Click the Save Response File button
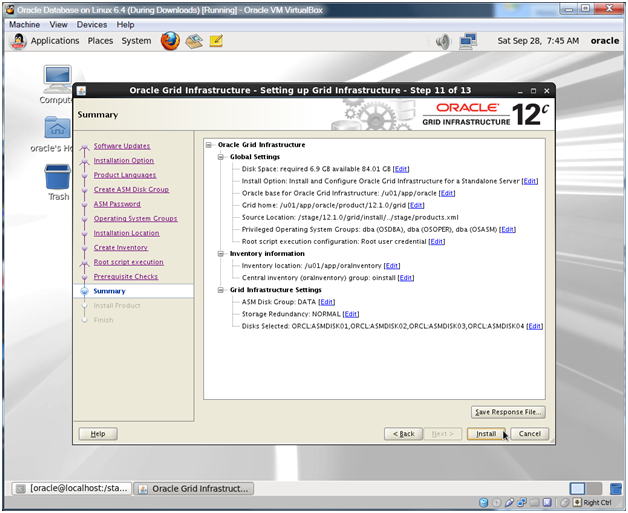This screenshot has width=628, height=513. pyautogui.click(x=508, y=412)
